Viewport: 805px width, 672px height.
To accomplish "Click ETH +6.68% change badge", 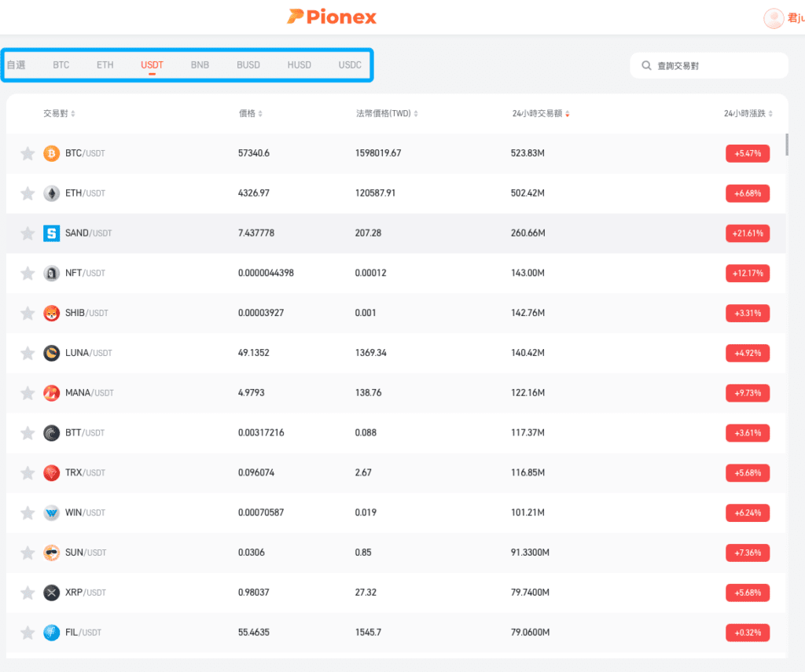I will 748,193.
